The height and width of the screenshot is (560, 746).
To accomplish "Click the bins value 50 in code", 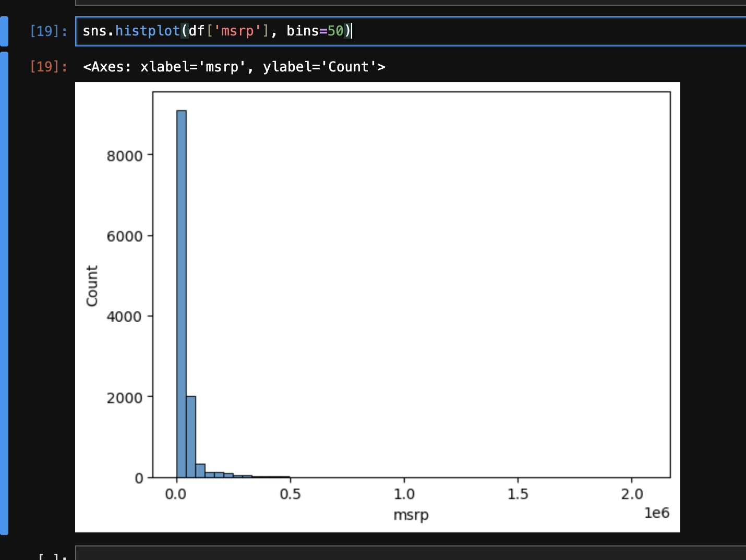I will (335, 31).
